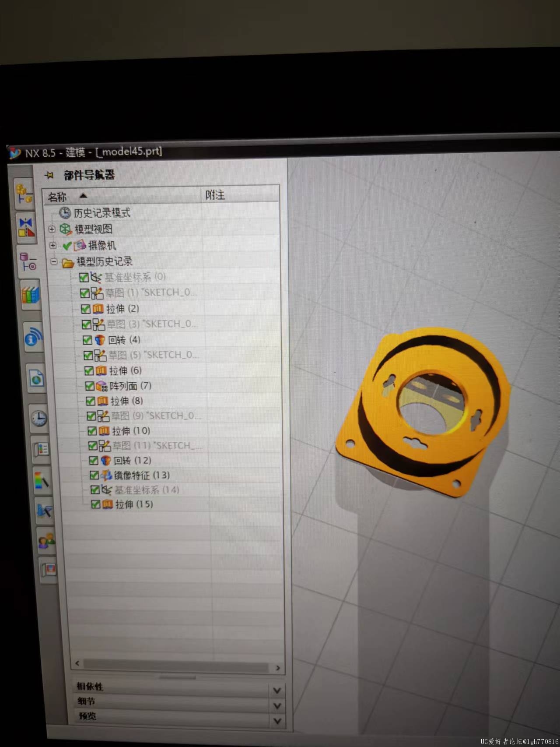Click the 附注 column header
560x747 pixels.
tap(240, 194)
